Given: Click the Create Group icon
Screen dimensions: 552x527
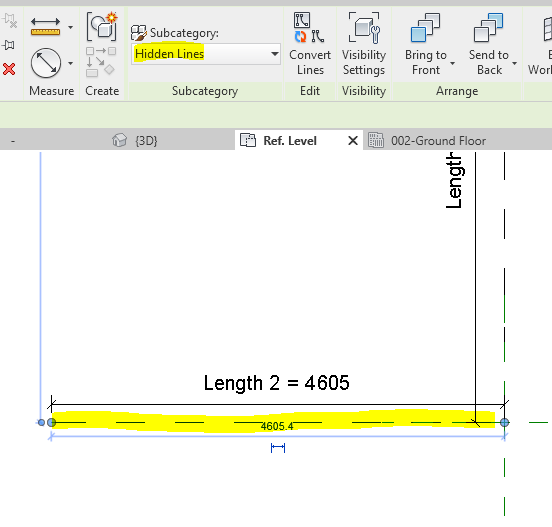Looking at the screenshot, I should click(101, 62).
